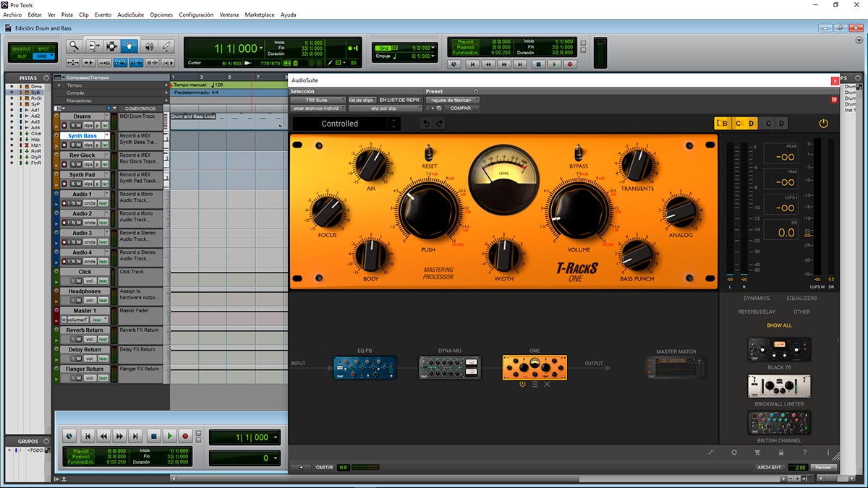Select the Trim tool in toolbar
Screen dimensions: 868x488
tap(94, 46)
